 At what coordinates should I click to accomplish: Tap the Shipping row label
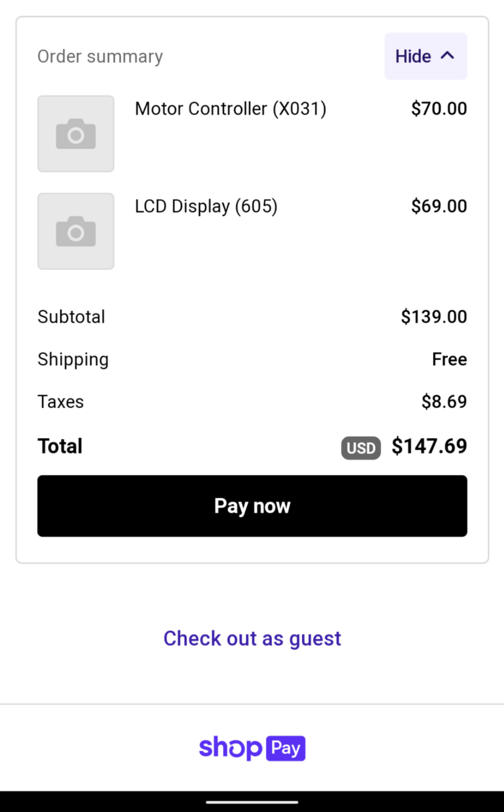coord(73,359)
